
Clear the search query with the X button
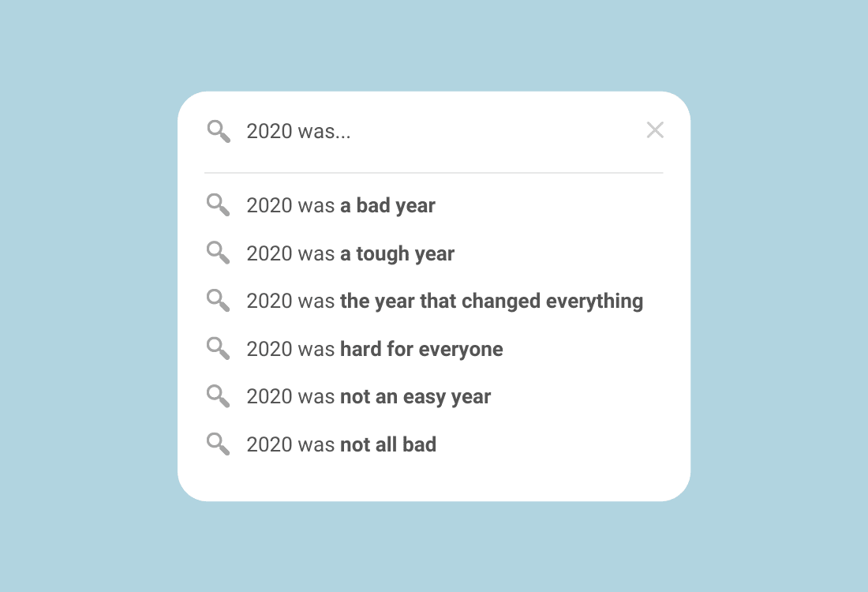pos(655,130)
